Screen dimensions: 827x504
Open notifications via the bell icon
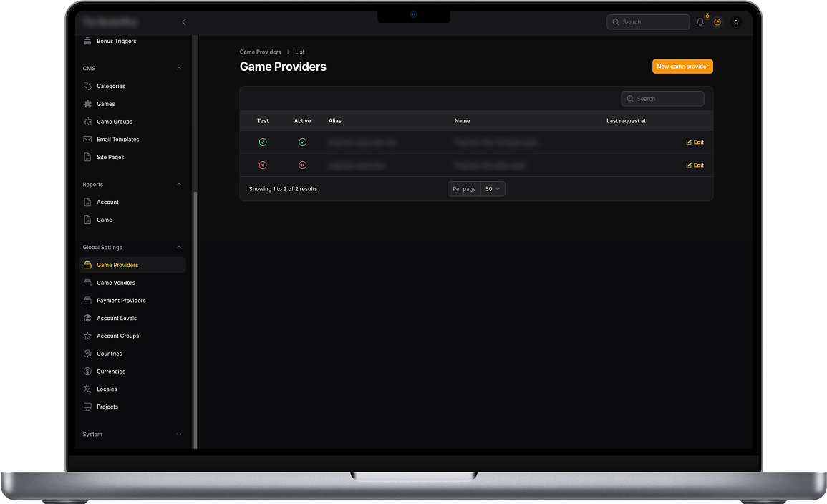[x=700, y=22]
